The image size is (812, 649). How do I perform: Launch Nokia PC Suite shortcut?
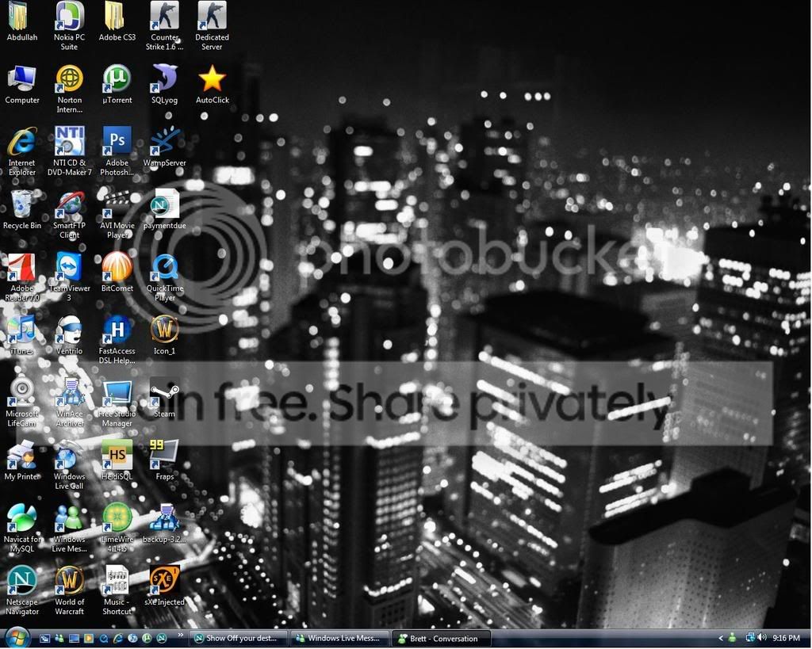click(x=69, y=25)
